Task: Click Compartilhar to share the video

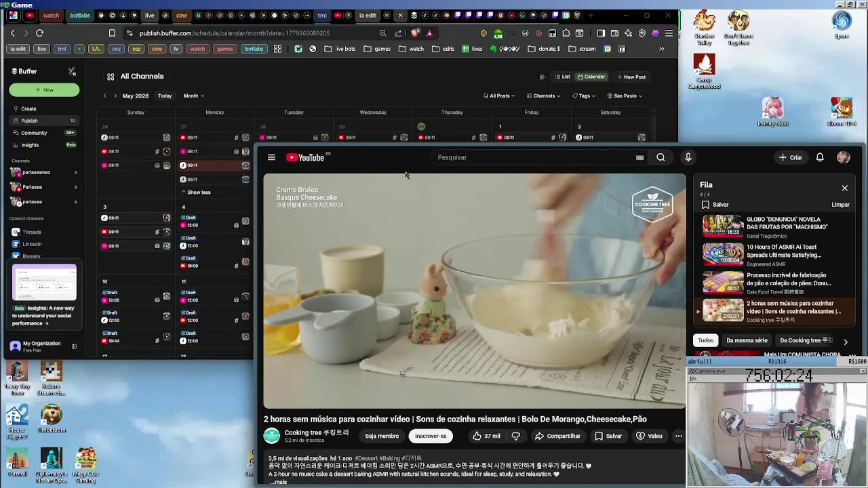Action: click(x=557, y=436)
